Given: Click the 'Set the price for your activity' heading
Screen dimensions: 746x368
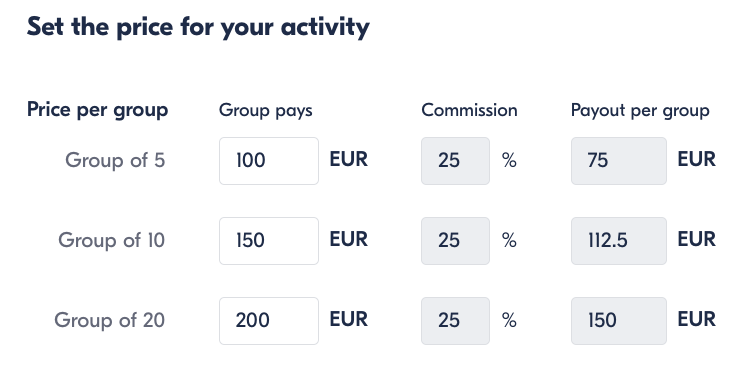Looking at the screenshot, I should [198, 27].
